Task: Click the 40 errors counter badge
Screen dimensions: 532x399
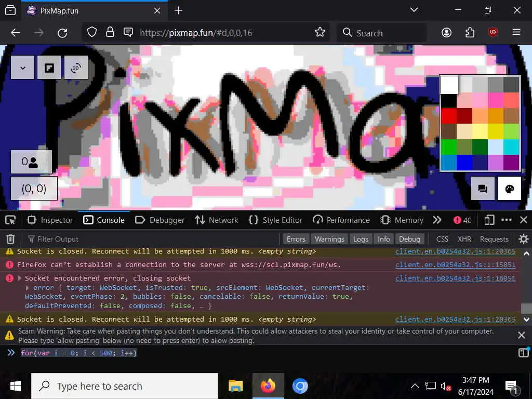Action: 462,220
